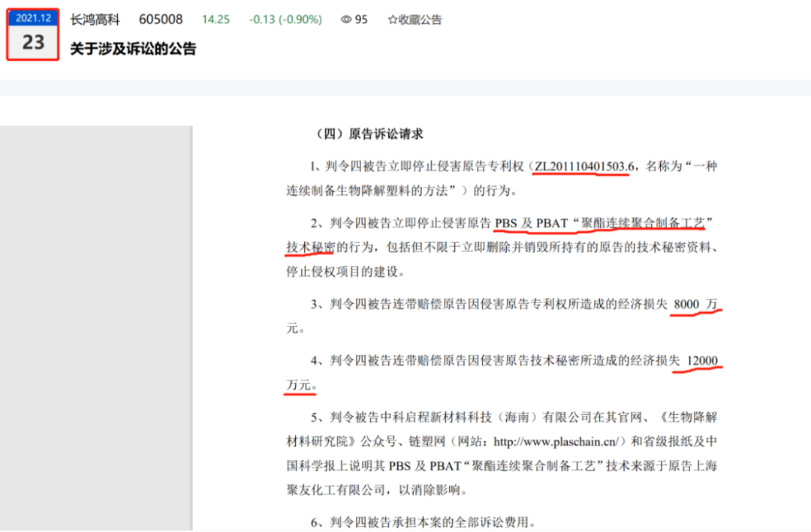Click underlined phrase 聚酯连续聚合制备工艺 in item 2

[642, 223]
